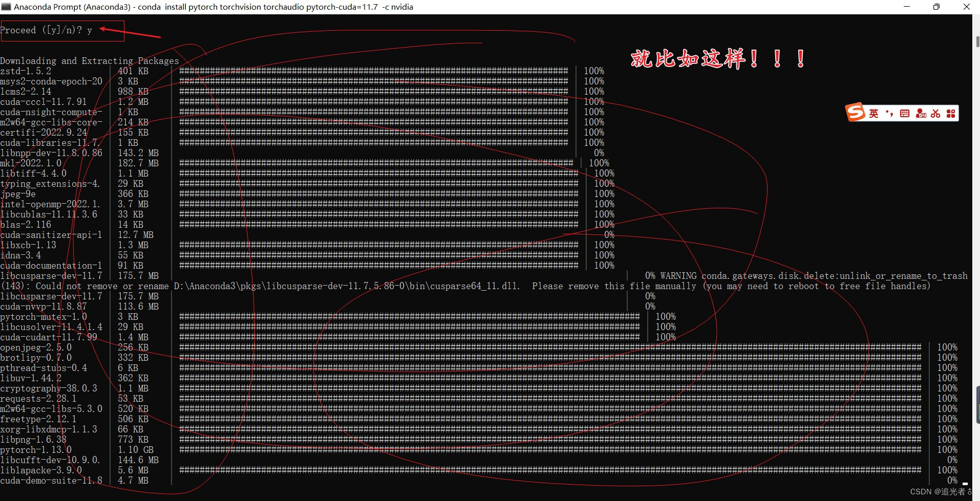Select the 'pytorch-mutex-1.0' package name
Image resolution: width=980 pixels, height=501 pixels.
pos(44,317)
